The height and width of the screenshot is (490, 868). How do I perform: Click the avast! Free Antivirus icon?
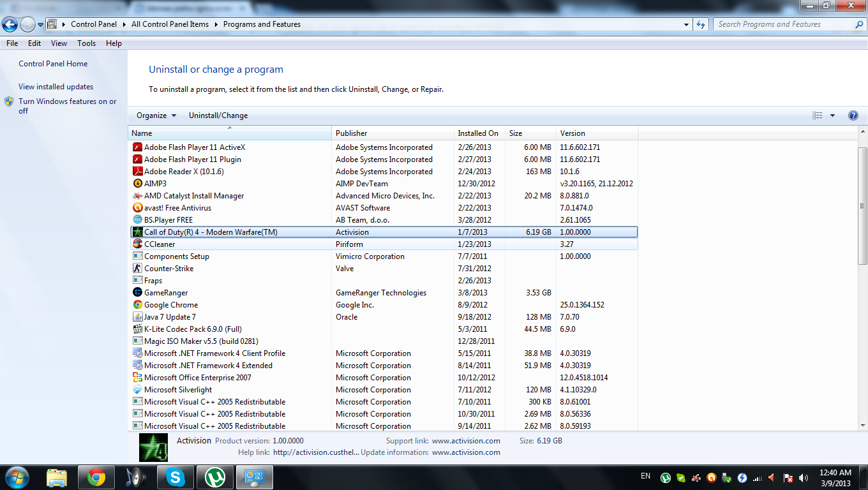tap(137, 208)
